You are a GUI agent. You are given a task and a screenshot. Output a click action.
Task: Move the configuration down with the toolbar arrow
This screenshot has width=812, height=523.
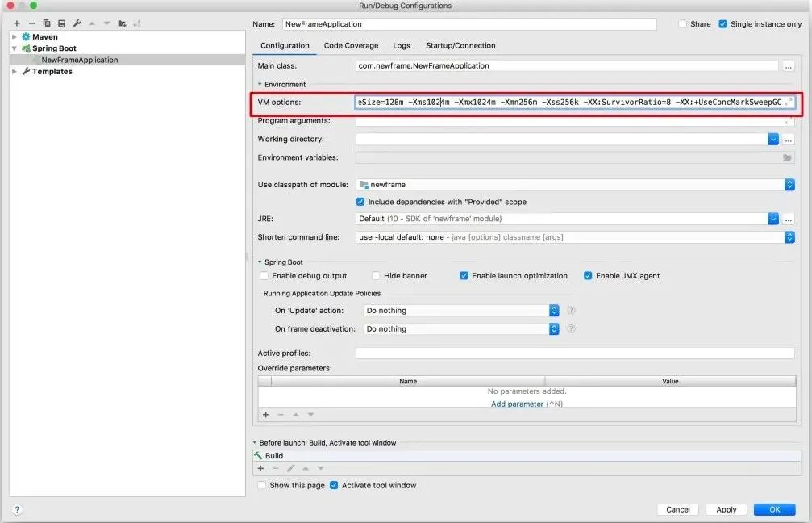click(x=106, y=23)
